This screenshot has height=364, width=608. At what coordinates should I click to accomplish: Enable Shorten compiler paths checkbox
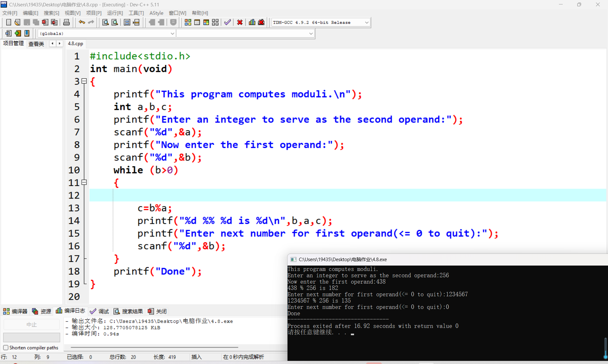[x=6, y=348]
